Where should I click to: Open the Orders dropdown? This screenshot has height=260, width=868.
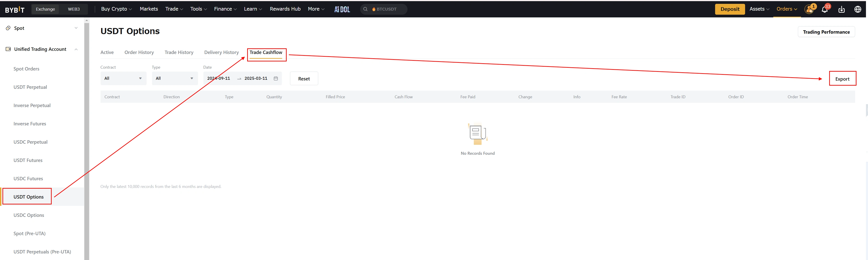787,9
